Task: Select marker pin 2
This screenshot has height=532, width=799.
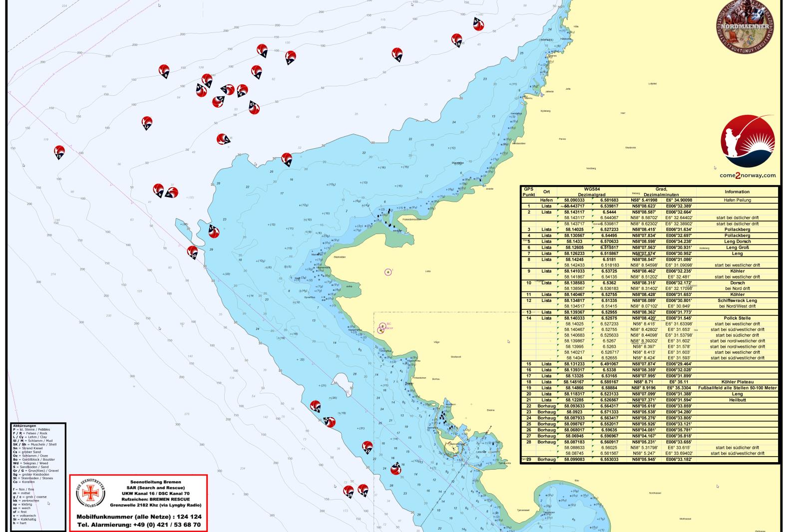Action: point(290,58)
